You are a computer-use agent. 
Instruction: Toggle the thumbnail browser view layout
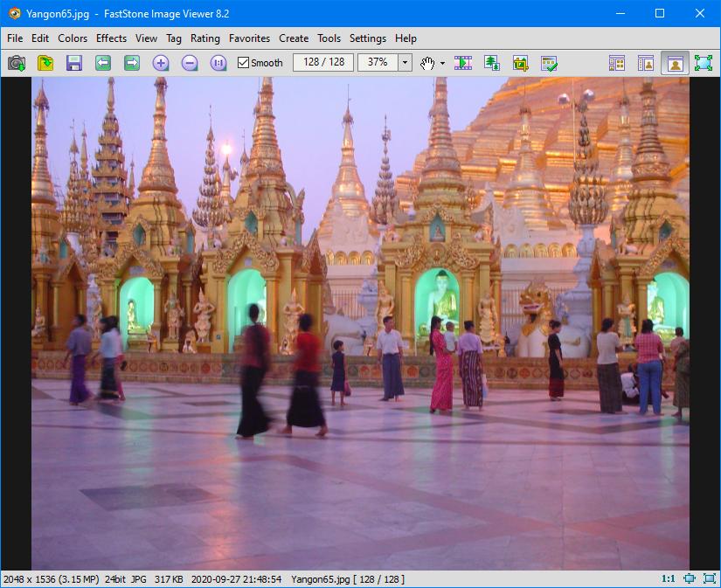[617, 63]
